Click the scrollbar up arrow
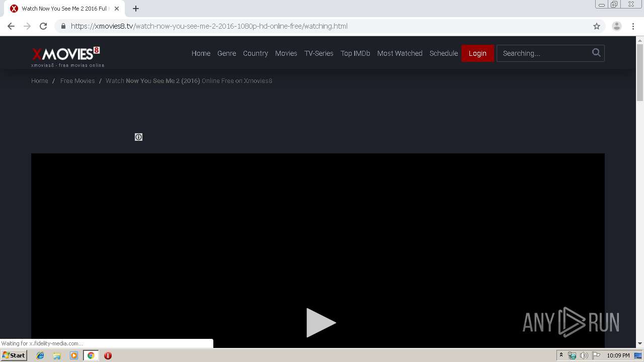The width and height of the screenshot is (644, 362). (x=640, y=40)
